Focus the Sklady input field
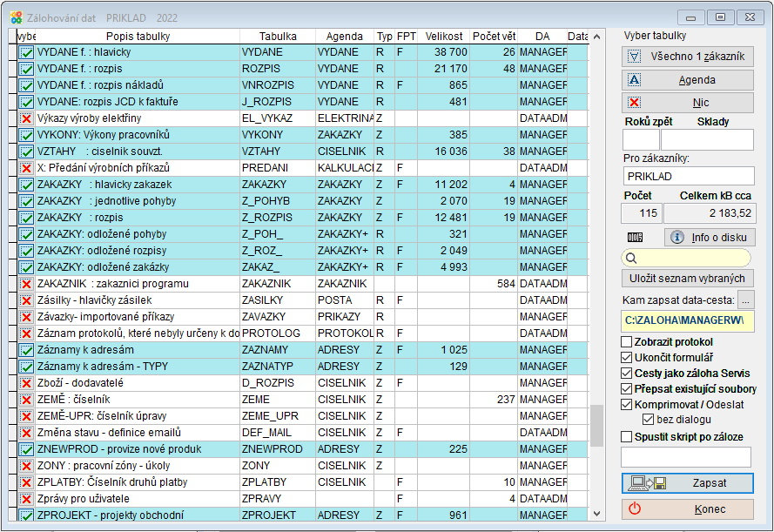 (x=707, y=139)
